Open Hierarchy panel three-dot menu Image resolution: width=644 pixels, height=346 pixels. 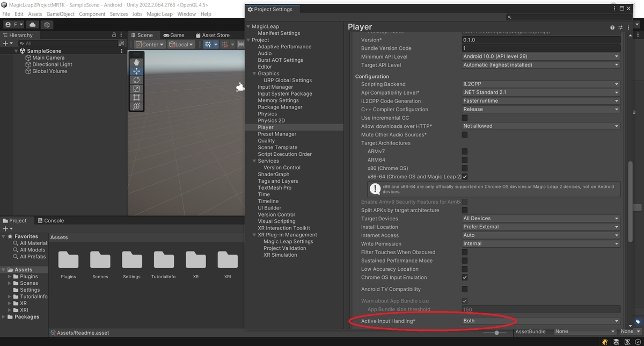click(122, 35)
